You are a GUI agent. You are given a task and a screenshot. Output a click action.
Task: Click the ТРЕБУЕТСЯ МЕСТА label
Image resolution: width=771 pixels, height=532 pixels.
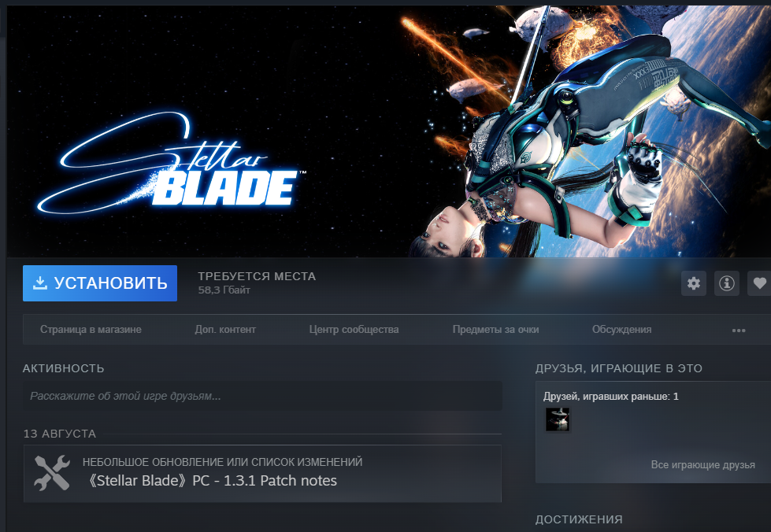coord(258,276)
